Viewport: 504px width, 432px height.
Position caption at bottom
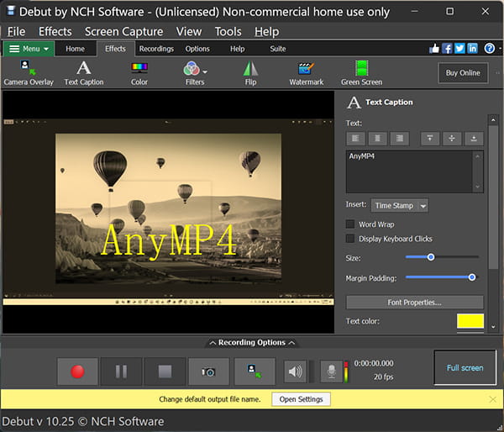point(474,139)
